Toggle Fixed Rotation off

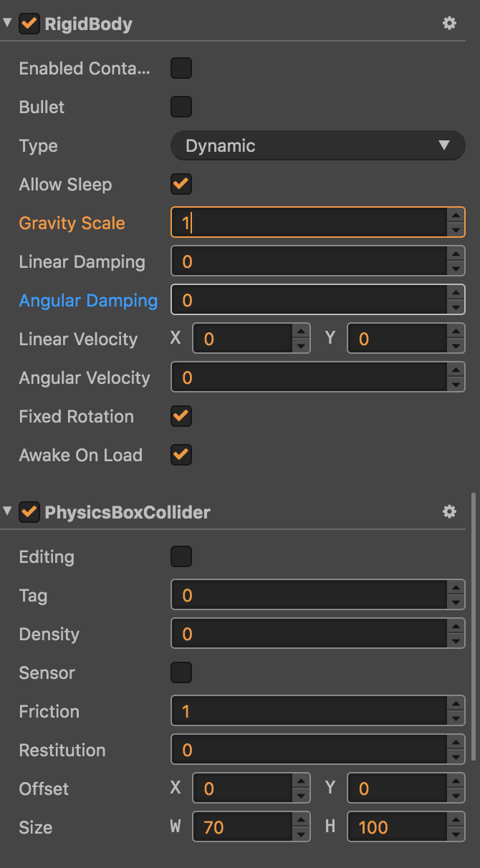click(x=181, y=417)
